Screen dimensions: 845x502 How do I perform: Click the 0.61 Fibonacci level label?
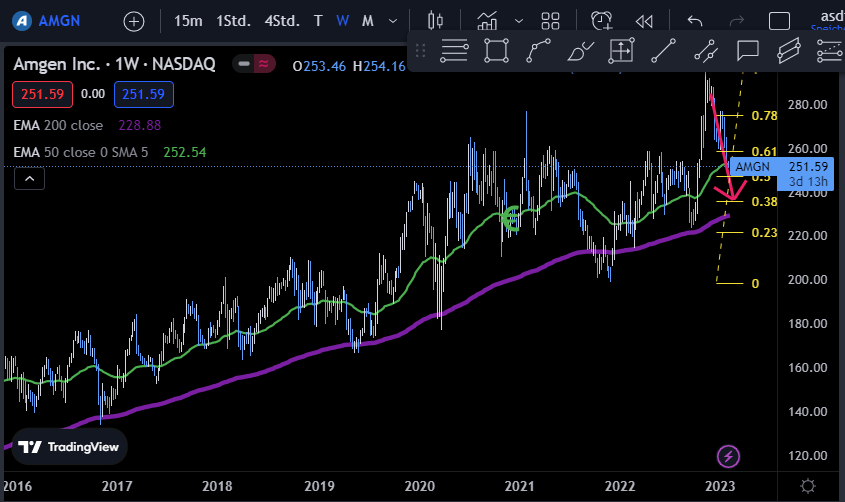tap(764, 152)
